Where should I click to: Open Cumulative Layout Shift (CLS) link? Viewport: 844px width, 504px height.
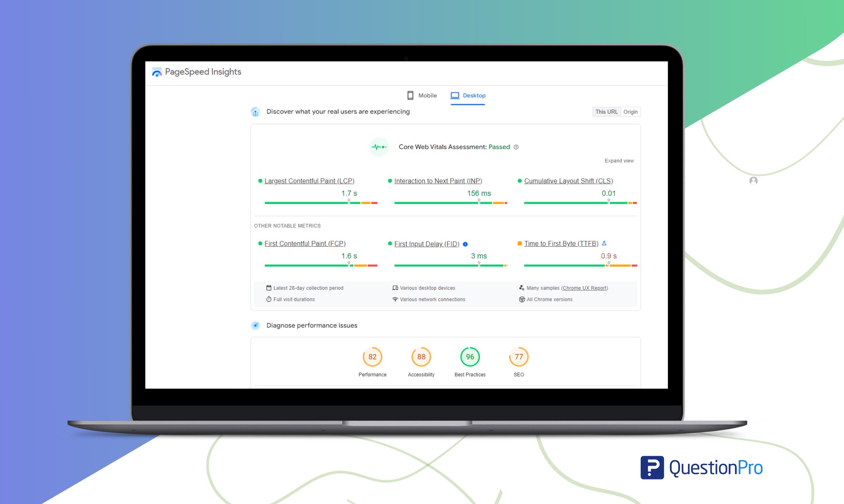(x=568, y=181)
